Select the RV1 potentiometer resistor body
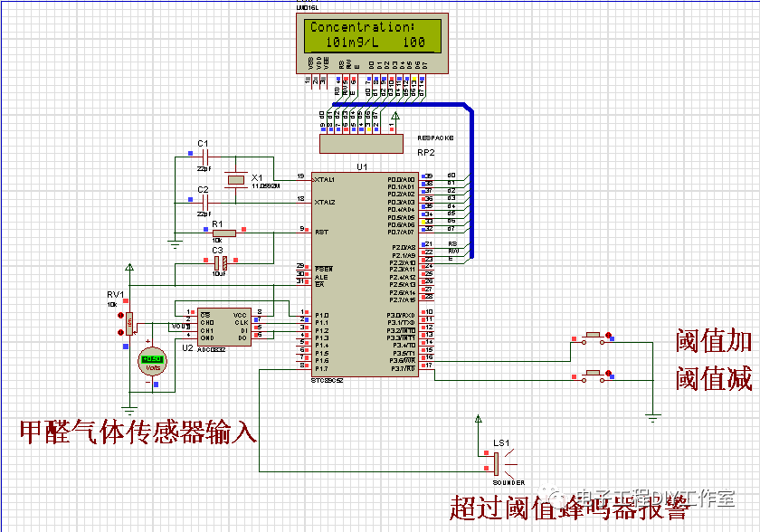 [128, 323]
